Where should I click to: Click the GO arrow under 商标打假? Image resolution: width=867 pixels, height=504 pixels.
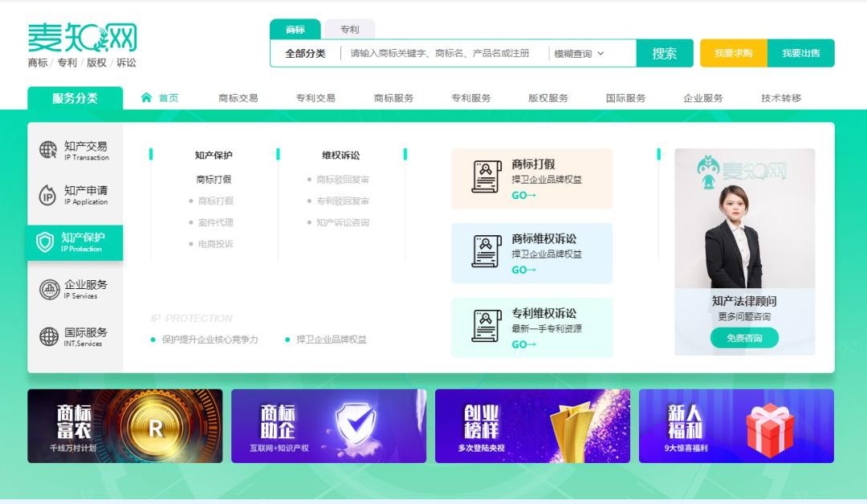pyautogui.click(x=523, y=195)
